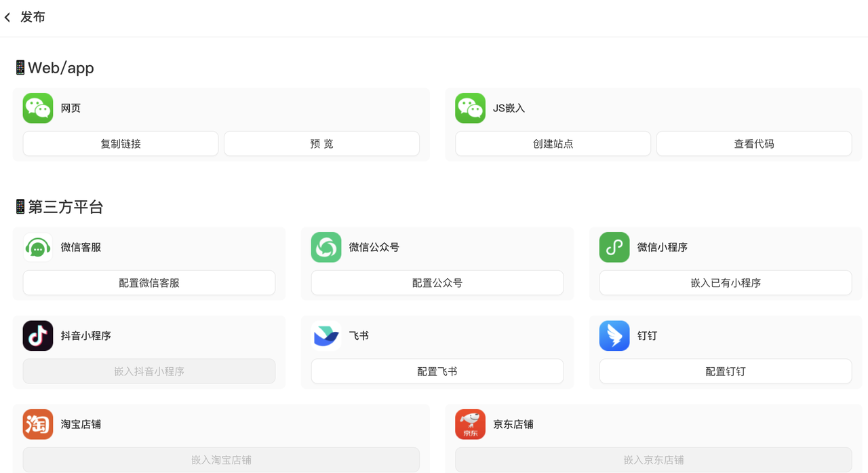Click the 抖音小程序 TikTok icon
Viewport: 868px width, 473px height.
pyautogui.click(x=38, y=336)
